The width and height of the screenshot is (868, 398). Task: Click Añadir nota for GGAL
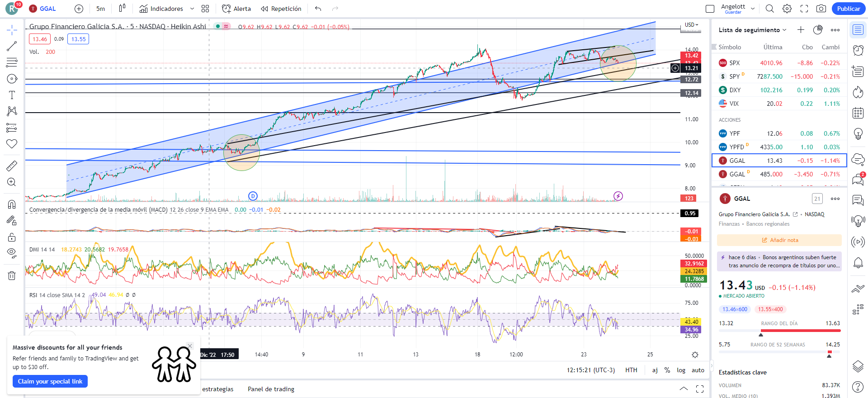click(779, 240)
